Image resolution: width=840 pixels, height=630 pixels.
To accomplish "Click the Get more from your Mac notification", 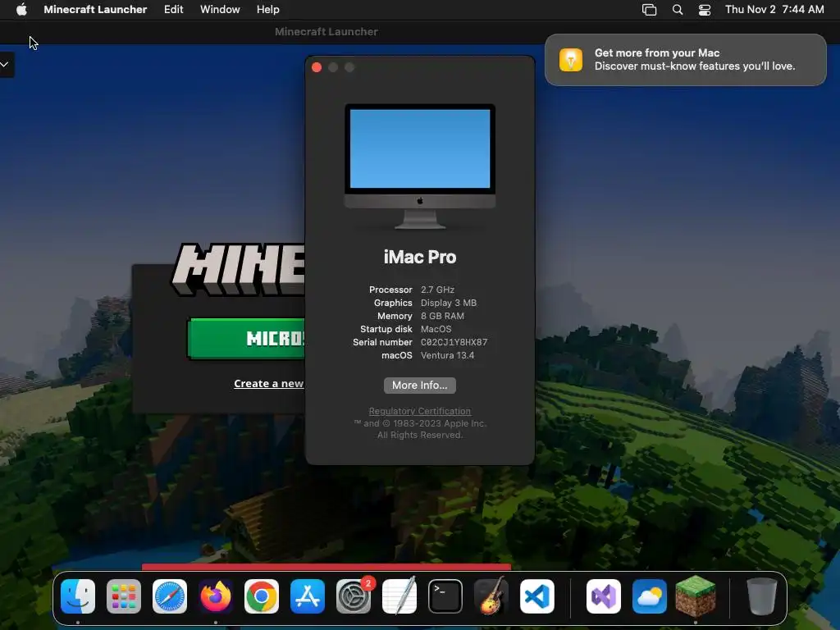I will point(686,59).
